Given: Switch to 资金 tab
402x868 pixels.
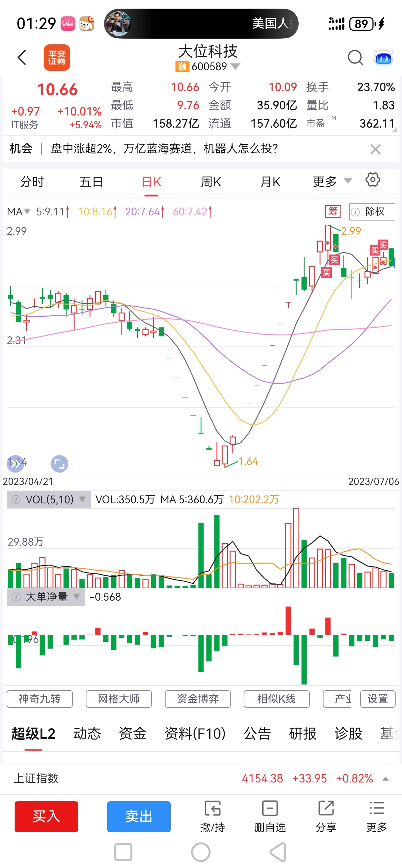Looking at the screenshot, I should tap(133, 734).
